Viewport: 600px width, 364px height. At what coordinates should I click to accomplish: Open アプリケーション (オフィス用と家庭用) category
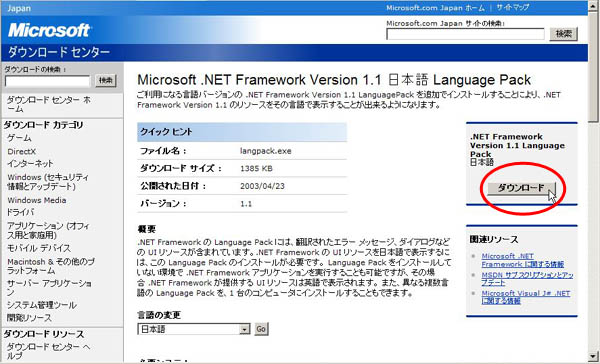[x=48, y=230]
